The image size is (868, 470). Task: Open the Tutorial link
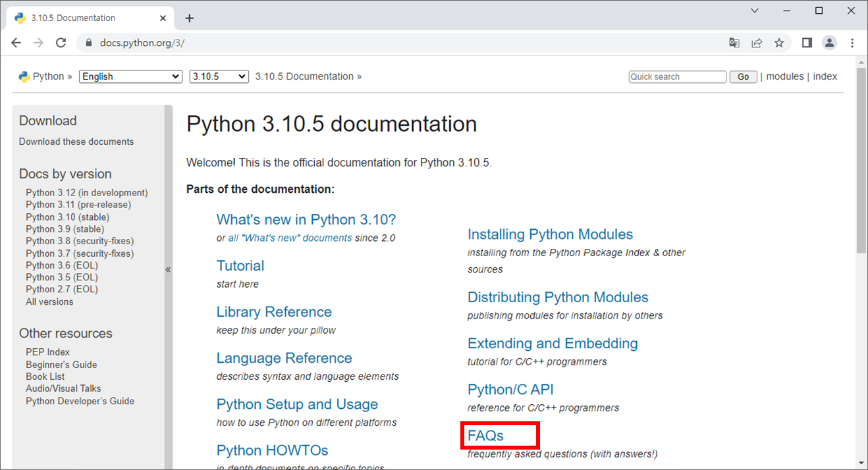pyautogui.click(x=240, y=265)
